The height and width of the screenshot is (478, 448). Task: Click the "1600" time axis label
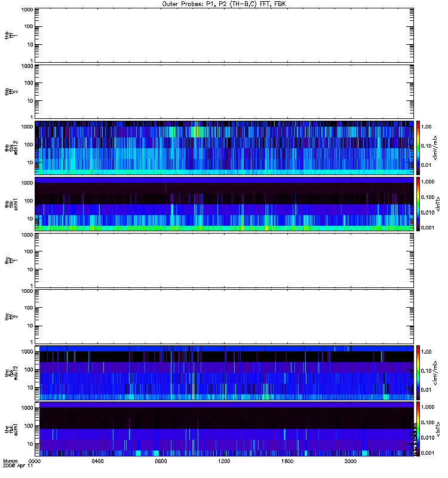tap(287, 461)
